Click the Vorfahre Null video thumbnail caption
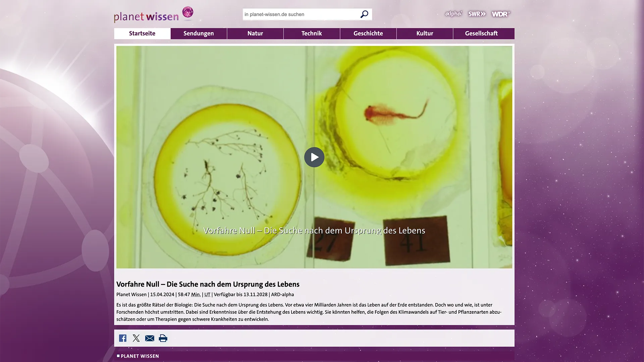This screenshot has height=362, width=644. pyautogui.click(x=314, y=231)
